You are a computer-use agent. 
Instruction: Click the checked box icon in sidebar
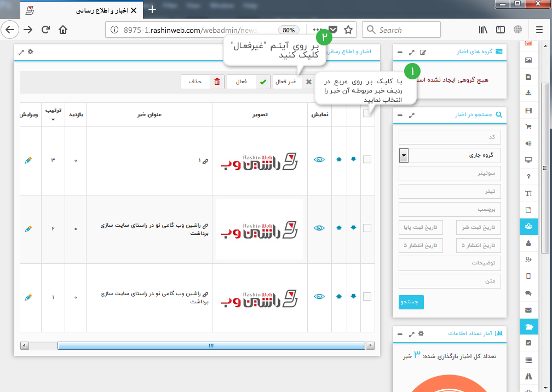(528, 343)
